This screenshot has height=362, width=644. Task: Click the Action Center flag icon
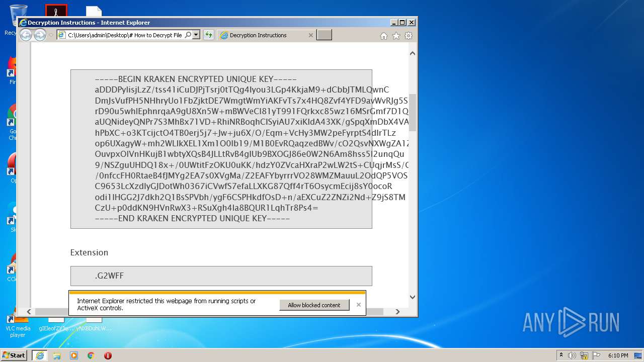[596, 355]
